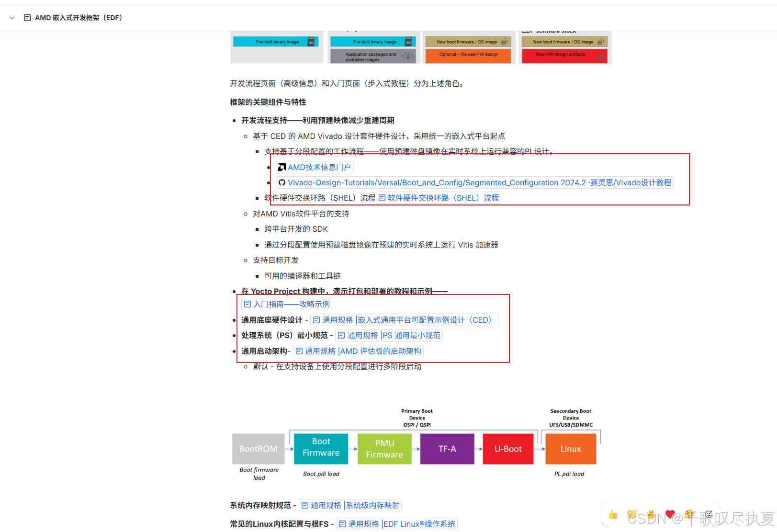React with the clapping hands emoji

(x=632, y=515)
